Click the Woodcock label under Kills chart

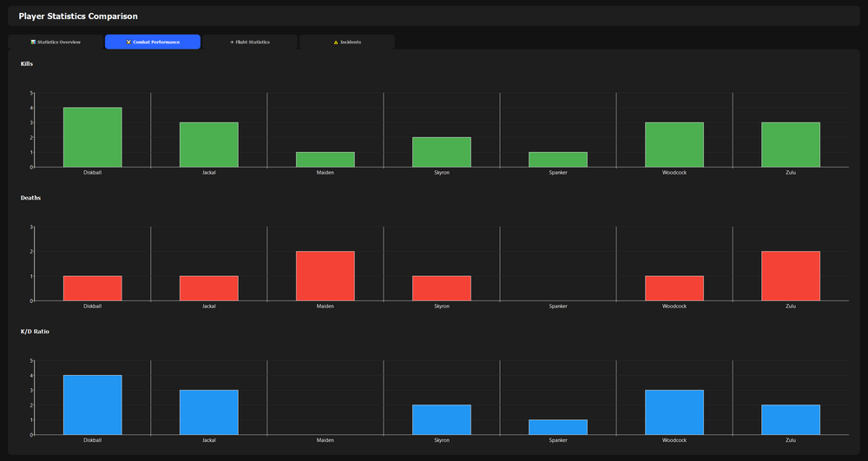[x=674, y=173]
